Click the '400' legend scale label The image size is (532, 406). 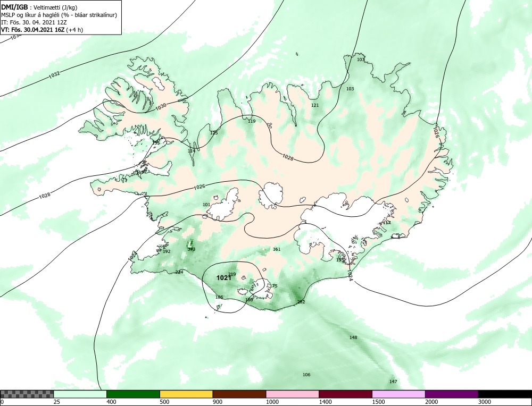(x=111, y=402)
